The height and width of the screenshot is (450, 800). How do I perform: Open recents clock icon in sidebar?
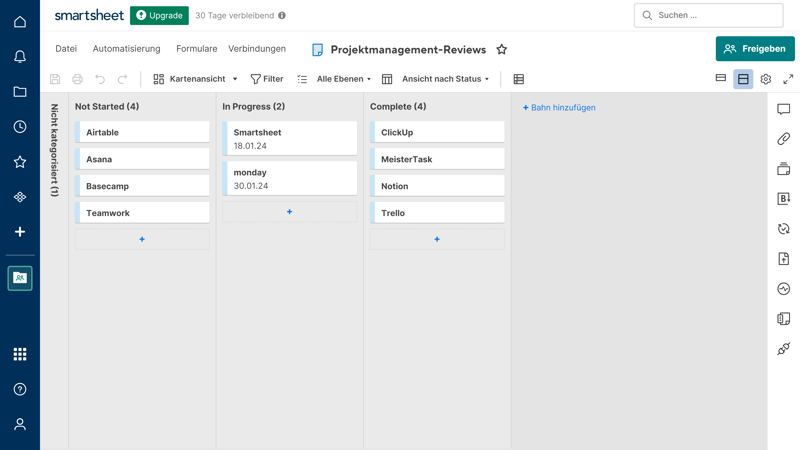coord(20,127)
